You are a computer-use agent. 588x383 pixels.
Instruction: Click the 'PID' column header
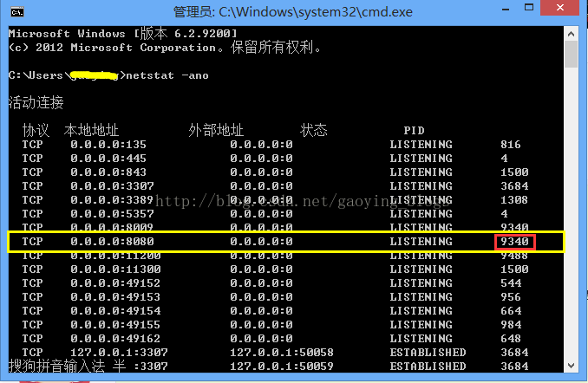(x=414, y=131)
